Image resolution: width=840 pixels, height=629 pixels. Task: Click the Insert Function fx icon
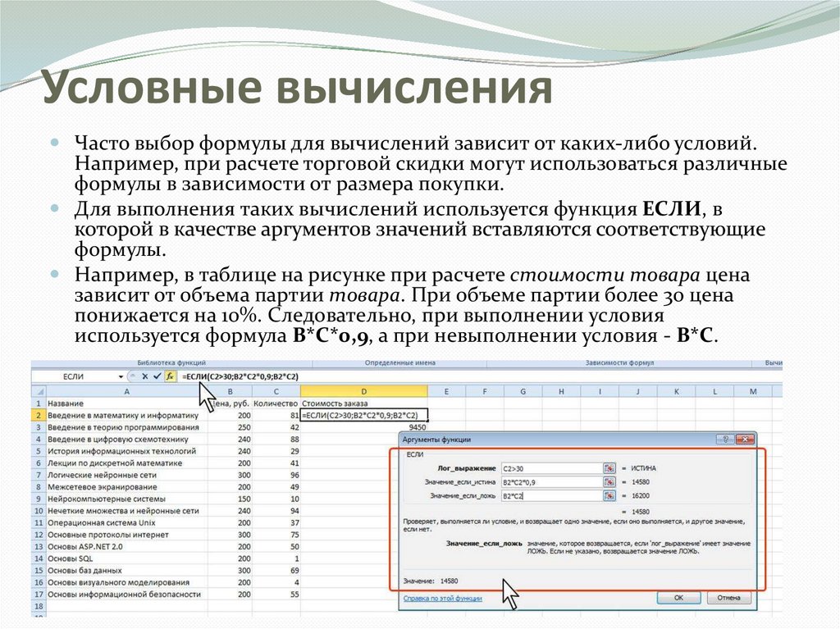point(170,376)
